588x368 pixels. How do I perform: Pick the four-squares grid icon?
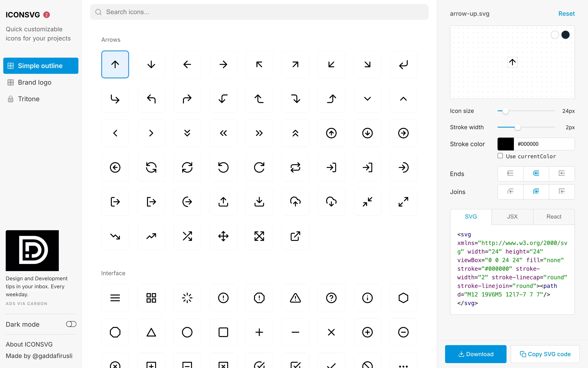coord(151,298)
